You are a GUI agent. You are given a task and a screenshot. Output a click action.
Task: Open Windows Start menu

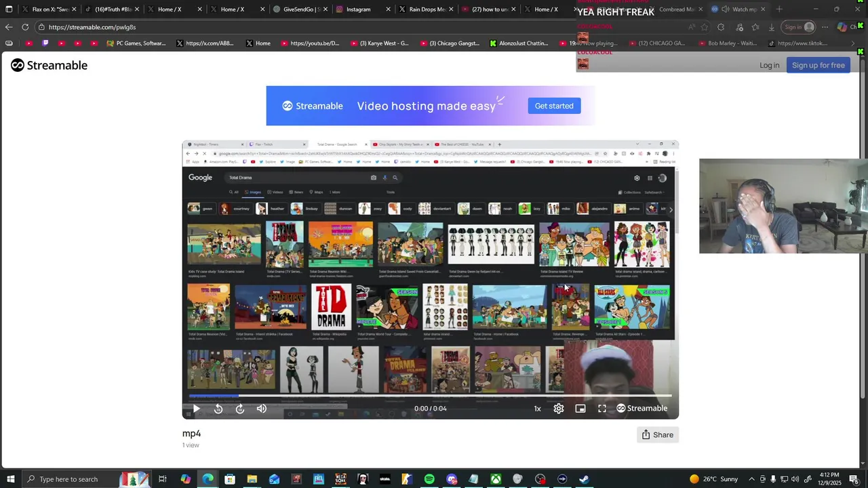click(x=10, y=479)
